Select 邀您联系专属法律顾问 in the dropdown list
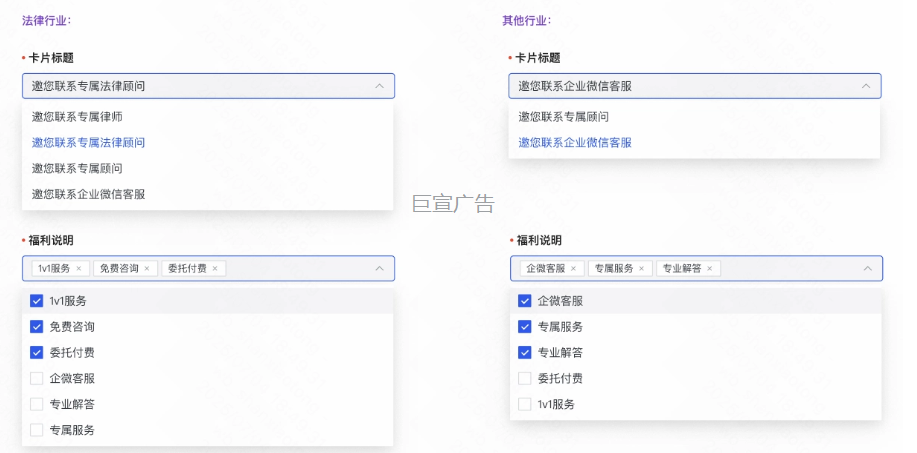917x453 pixels. (x=208, y=143)
